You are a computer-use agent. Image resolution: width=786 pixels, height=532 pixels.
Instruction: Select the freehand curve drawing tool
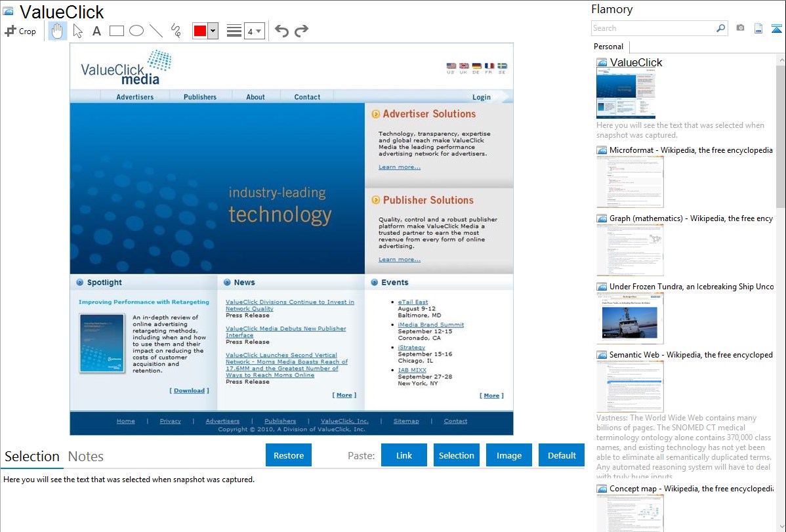click(x=176, y=31)
